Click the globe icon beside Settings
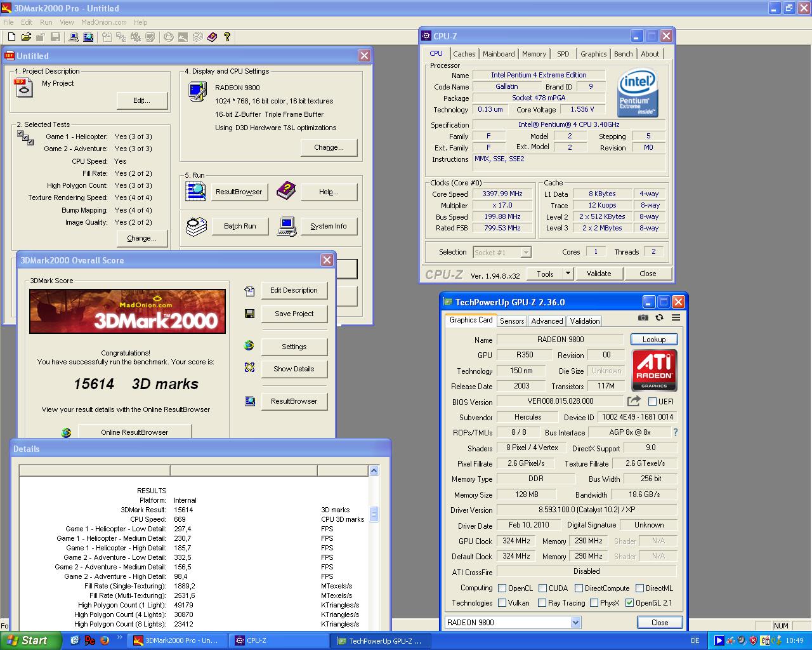This screenshot has height=650, width=812. (249, 345)
